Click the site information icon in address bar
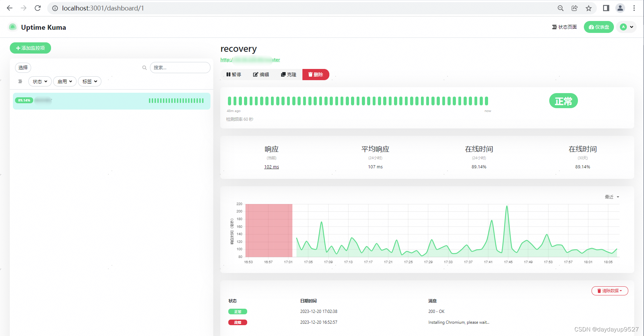 [55, 8]
